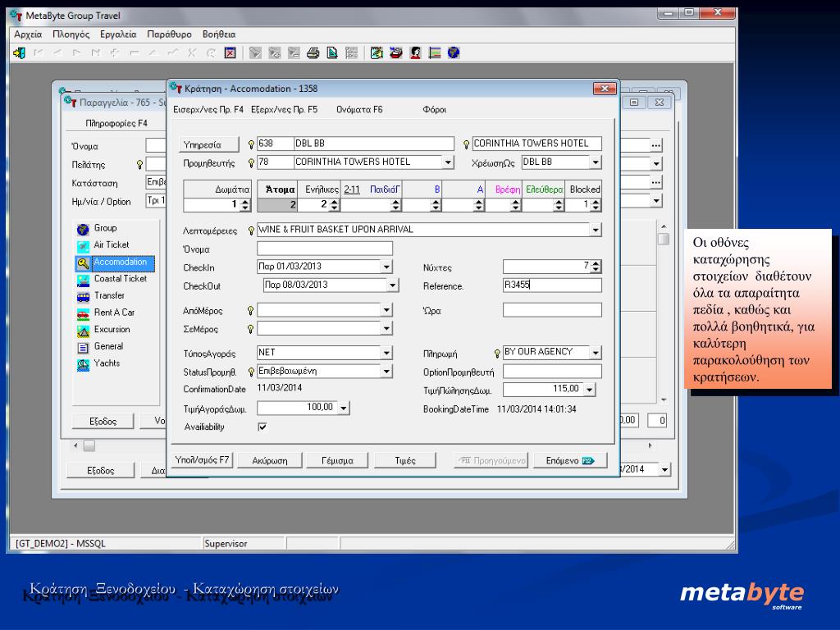840x630 pixels.
Task: Open the Πληρωμή BY OUR AGENCY dropdown
Action: (x=596, y=353)
